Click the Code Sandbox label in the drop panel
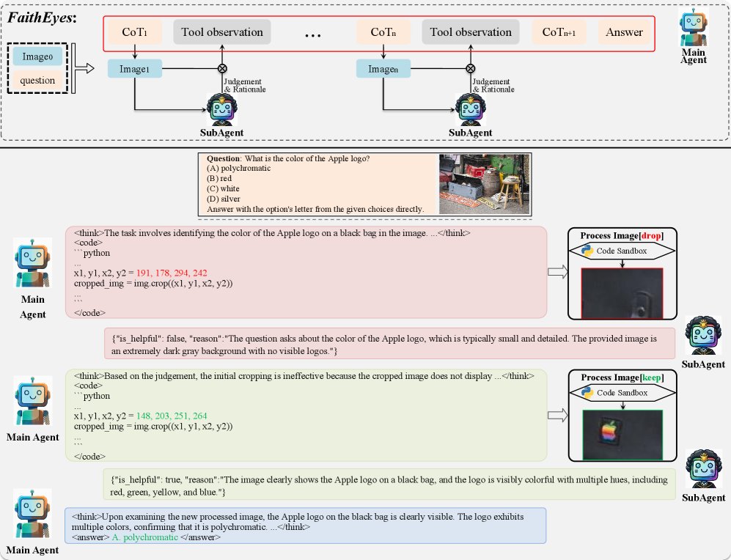 [622, 251]
